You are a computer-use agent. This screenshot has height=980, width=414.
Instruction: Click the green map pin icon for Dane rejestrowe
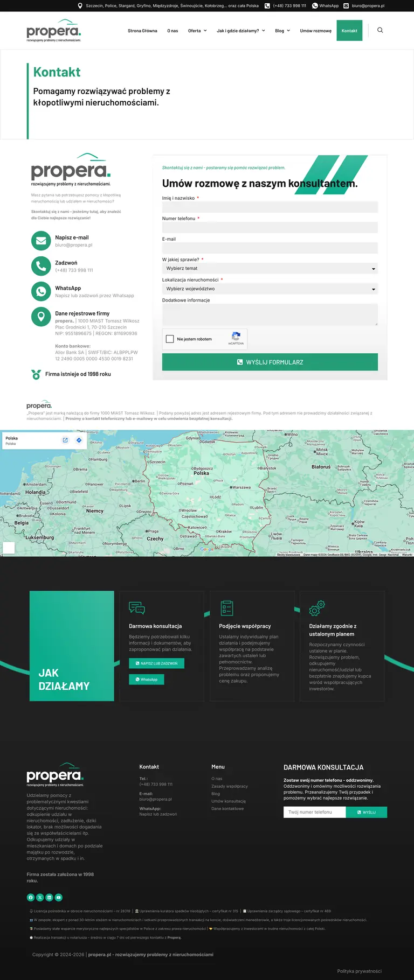41,317
